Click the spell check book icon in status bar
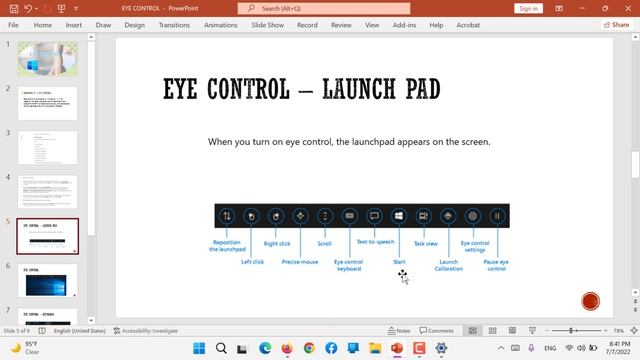The height and width of the screenshot is (360, 640). pos(42,331)
